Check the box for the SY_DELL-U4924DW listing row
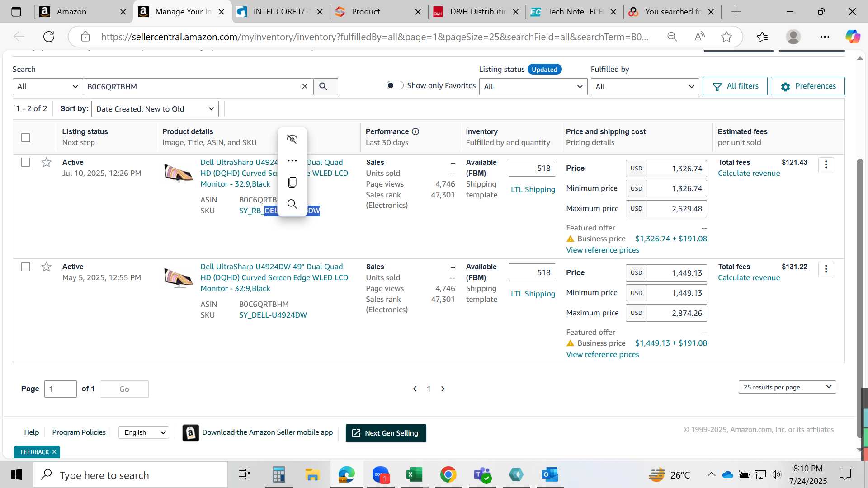Screen dimensions: 868x488 26,267
